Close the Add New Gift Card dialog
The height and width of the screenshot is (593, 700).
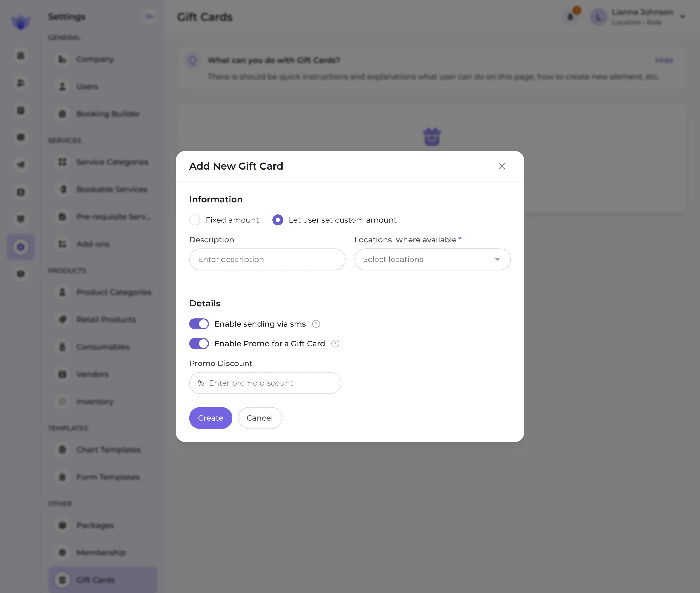[502, 166]
